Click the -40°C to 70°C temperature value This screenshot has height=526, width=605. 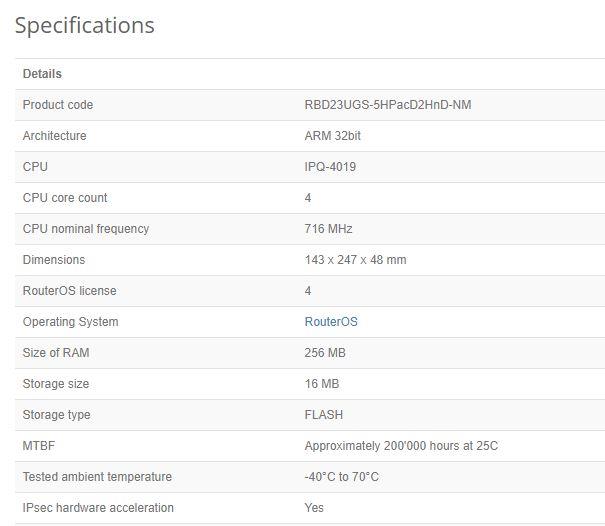(341, 477)
